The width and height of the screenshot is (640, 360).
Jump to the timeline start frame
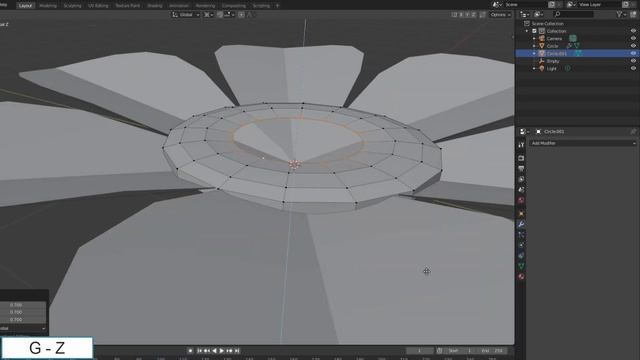tap(200, 351)
